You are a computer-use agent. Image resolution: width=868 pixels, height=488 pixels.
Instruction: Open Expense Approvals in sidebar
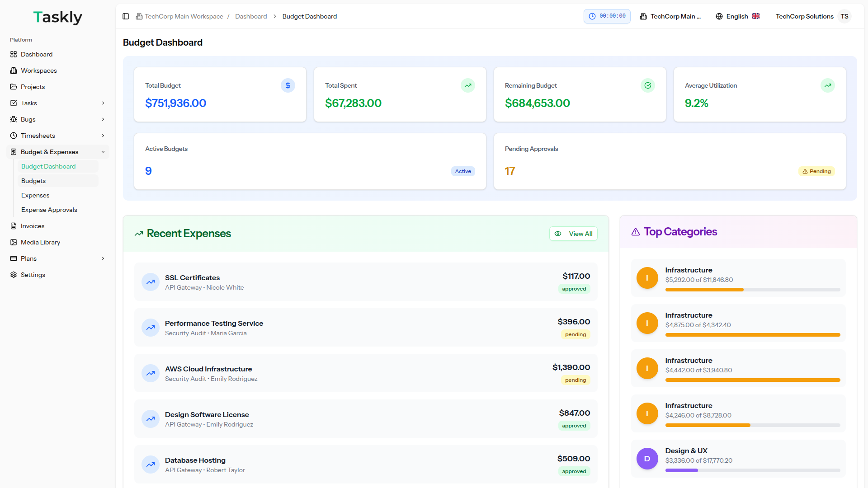pos(49,210)
